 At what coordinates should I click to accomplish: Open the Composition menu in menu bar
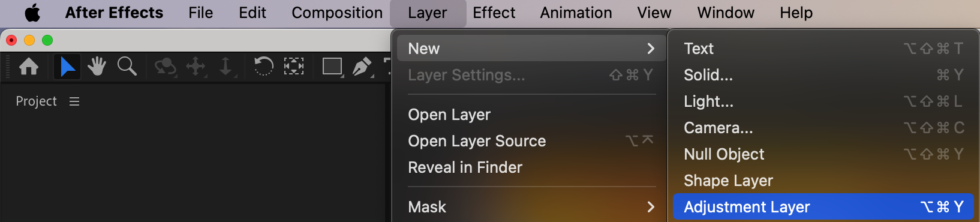point(337,13)
